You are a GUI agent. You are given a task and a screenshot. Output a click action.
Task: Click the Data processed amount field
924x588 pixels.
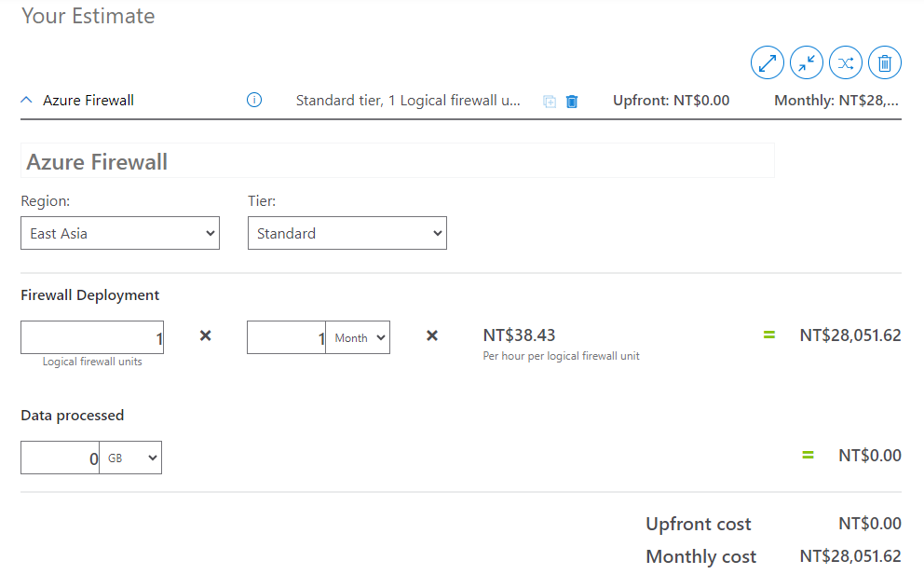pos(61,458)
